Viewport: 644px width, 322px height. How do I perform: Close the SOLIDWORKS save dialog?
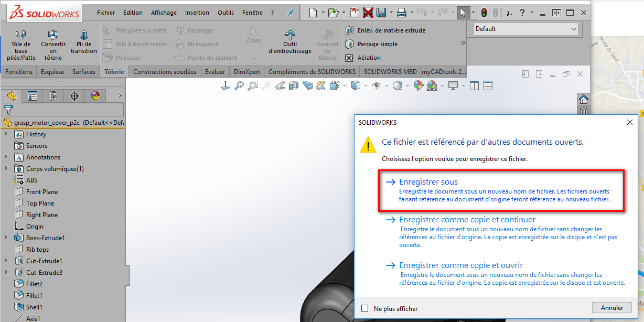tap(629, 122)
